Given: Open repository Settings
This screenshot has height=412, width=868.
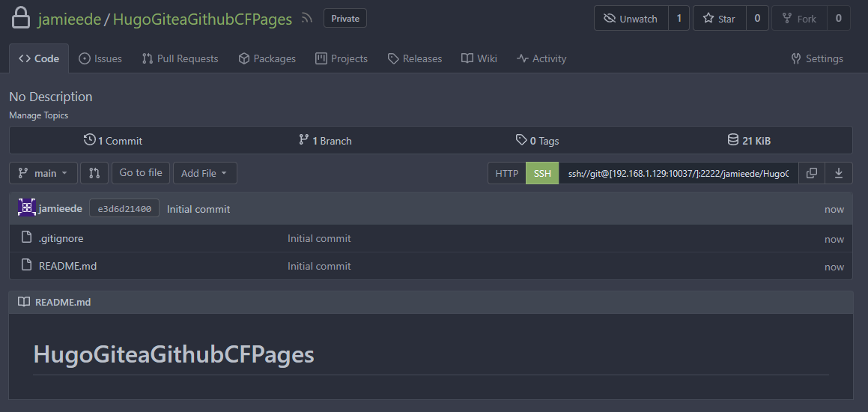Looking at the screenshot, I should tap(817, 58).
